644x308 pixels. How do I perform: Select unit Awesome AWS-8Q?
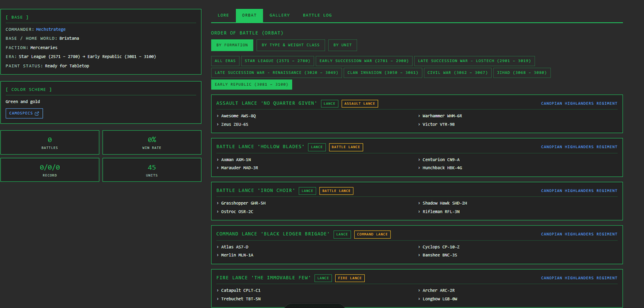[x=238, y=116]
